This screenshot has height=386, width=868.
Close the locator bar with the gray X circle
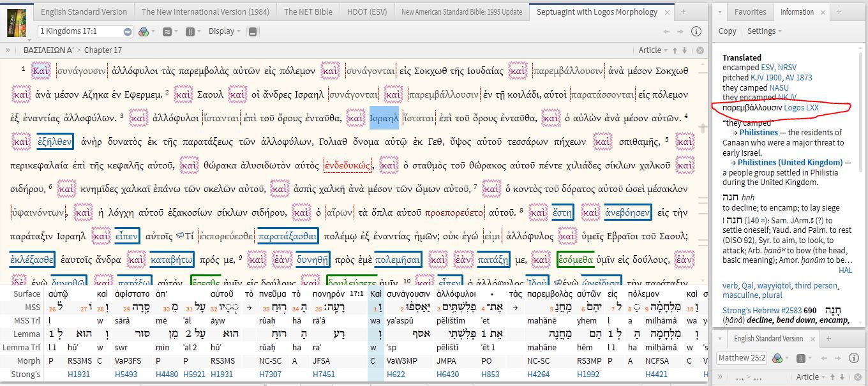pos(700,50)
